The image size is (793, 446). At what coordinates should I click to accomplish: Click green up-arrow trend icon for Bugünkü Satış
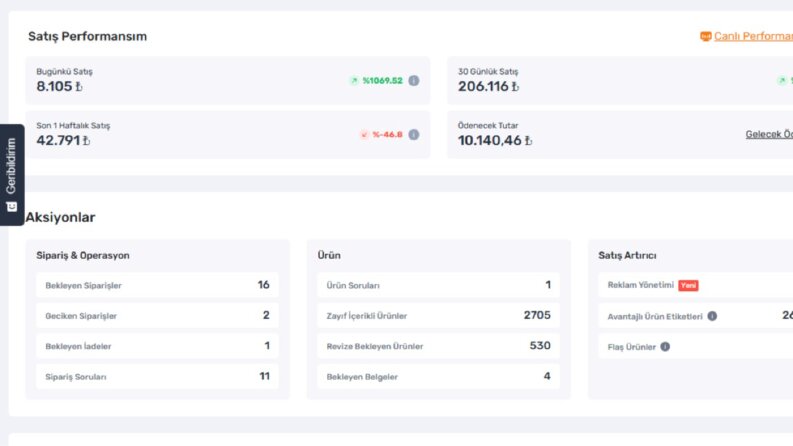coord(354,80)
